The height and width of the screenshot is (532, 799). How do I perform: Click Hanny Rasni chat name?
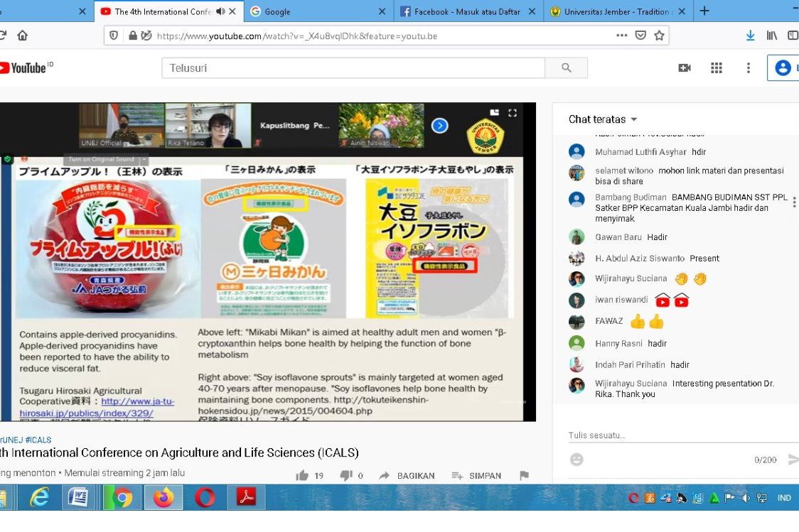tap(618, 344)
